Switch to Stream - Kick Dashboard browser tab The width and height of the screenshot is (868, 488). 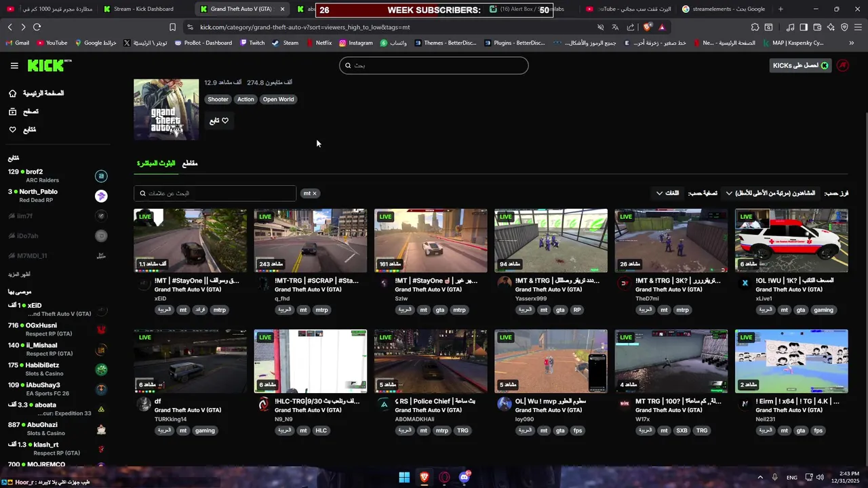[143, 9]
